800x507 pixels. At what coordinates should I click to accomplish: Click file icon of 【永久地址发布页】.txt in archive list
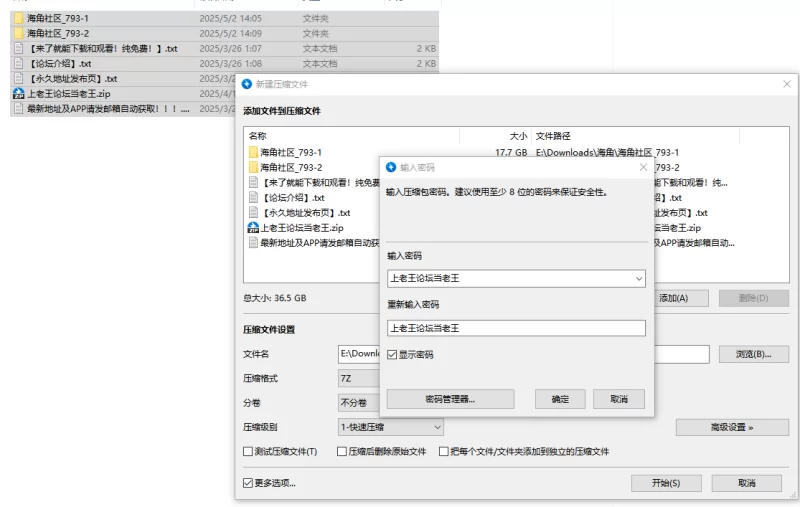point(254,212)
